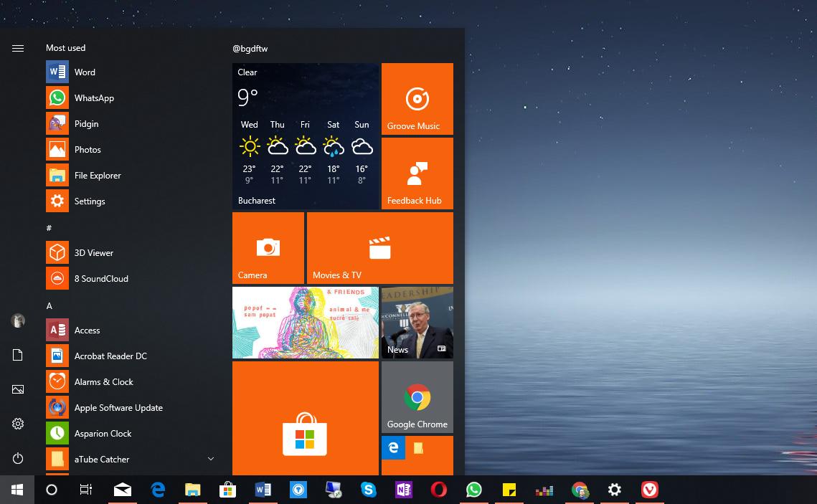
Task: Launch Vivaldi from the taskbar
Action: click(650, 490)
